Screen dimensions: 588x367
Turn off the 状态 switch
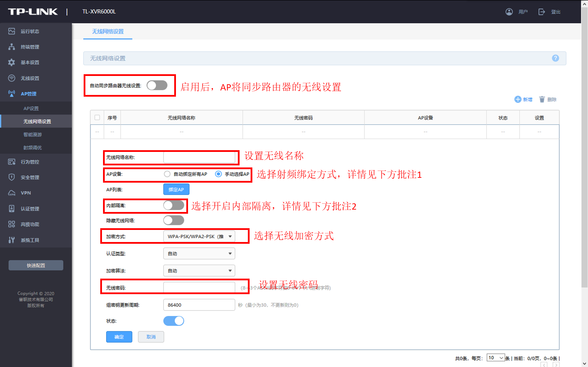point(174,321)
